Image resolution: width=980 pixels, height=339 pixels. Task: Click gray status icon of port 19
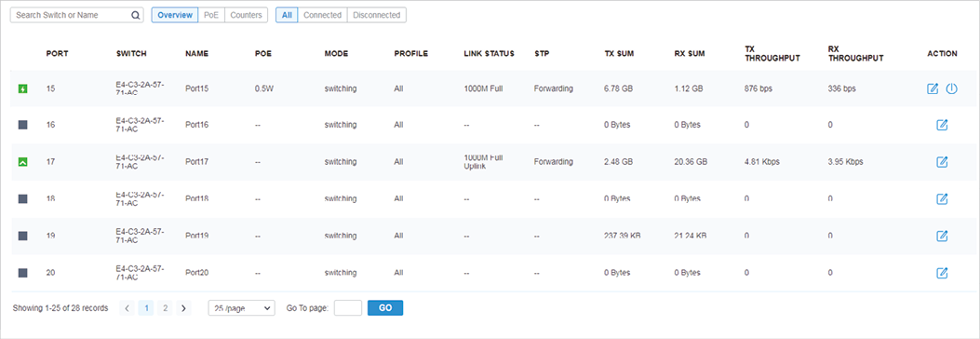[23, 236]
